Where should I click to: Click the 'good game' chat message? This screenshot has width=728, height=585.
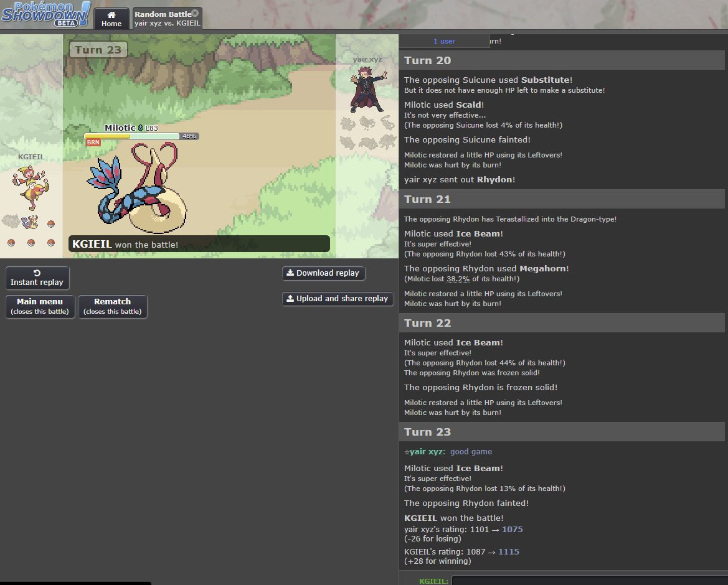tap(471, 451)
